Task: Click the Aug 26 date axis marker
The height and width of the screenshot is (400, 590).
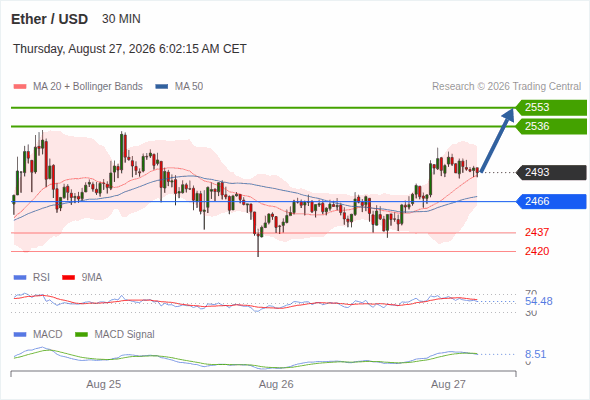Action: pos(276,384)
